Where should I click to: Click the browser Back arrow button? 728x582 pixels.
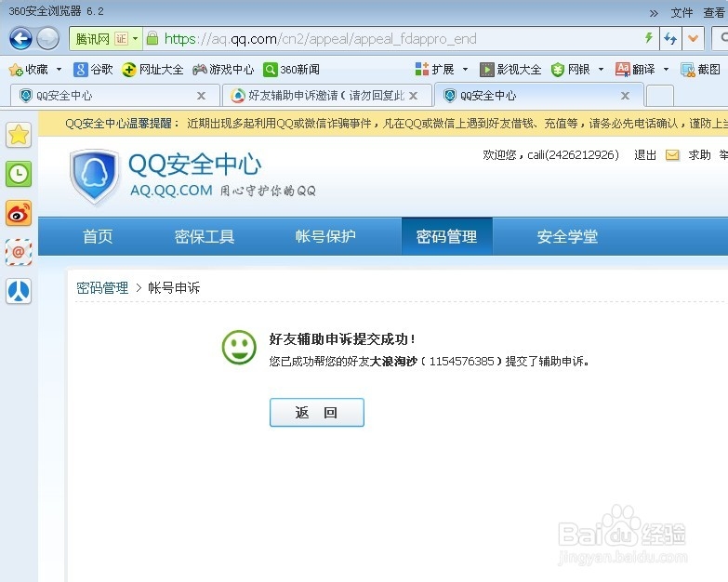point(20,38)
